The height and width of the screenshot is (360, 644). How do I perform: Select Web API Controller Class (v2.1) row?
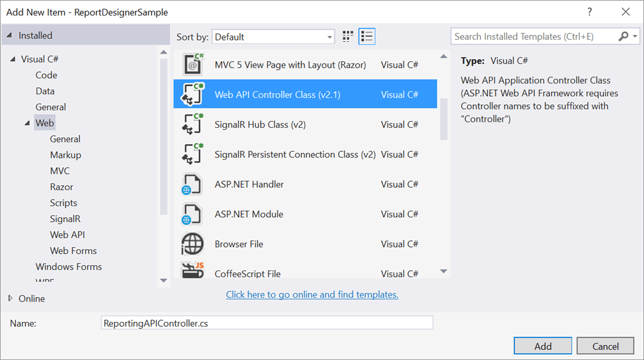click(x=305, y=94)
